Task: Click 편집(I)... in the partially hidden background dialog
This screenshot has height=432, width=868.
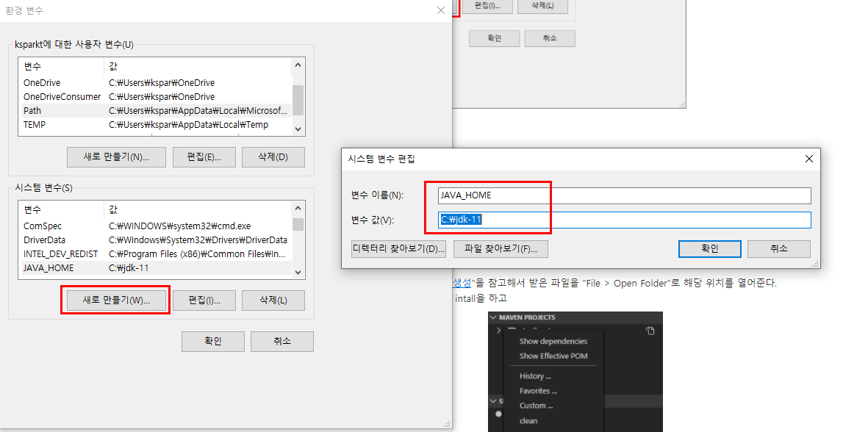Action: [487, 6]
